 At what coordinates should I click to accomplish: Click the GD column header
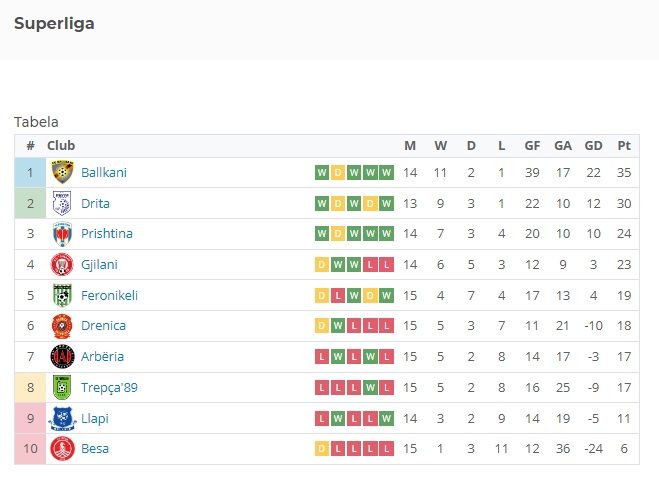coord(593,146)
